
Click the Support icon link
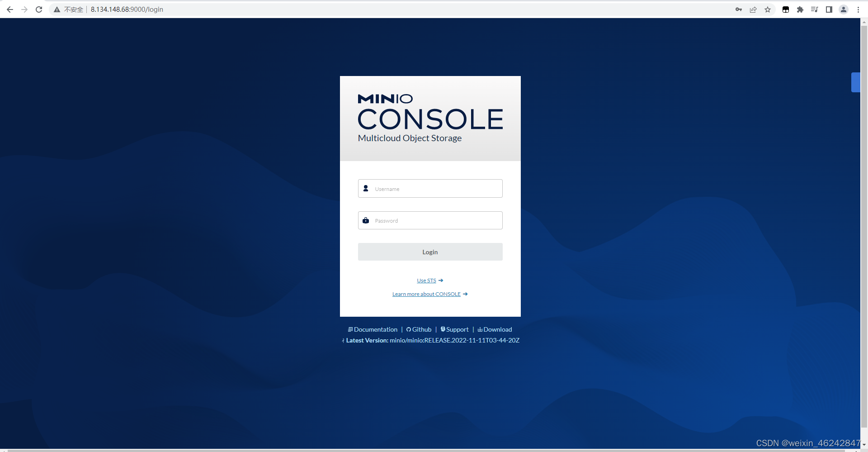(x=444, y=329)
